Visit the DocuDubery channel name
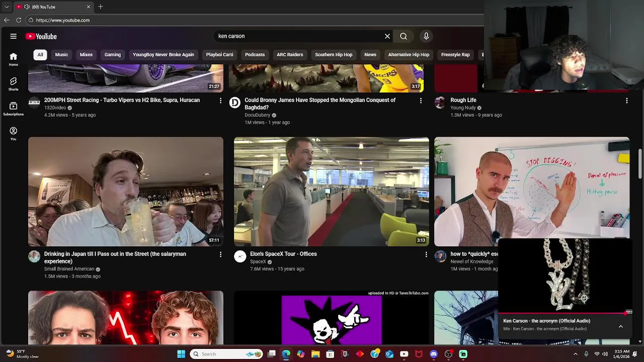644x362 pixels. coord(258,115)
